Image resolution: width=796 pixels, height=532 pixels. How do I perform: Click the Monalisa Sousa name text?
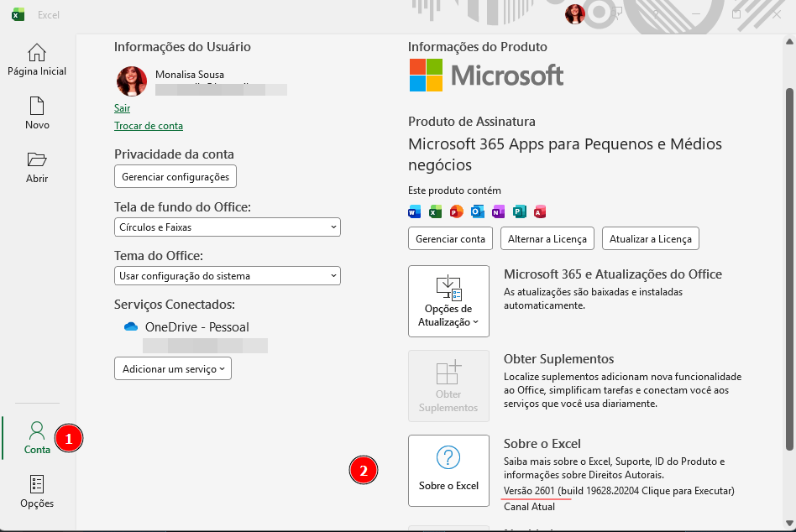point(190,75)
